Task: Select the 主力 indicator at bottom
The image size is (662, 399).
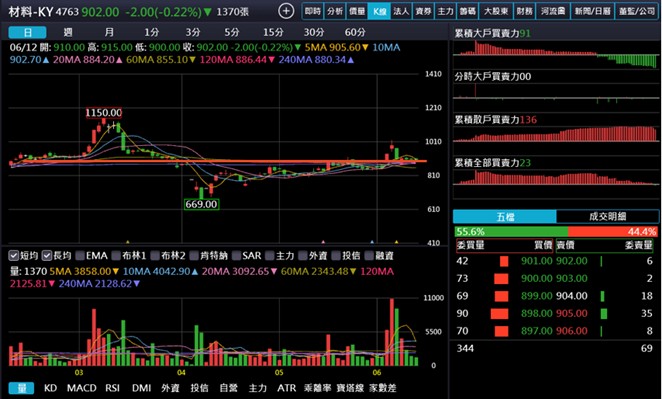Action: point(258,388)
